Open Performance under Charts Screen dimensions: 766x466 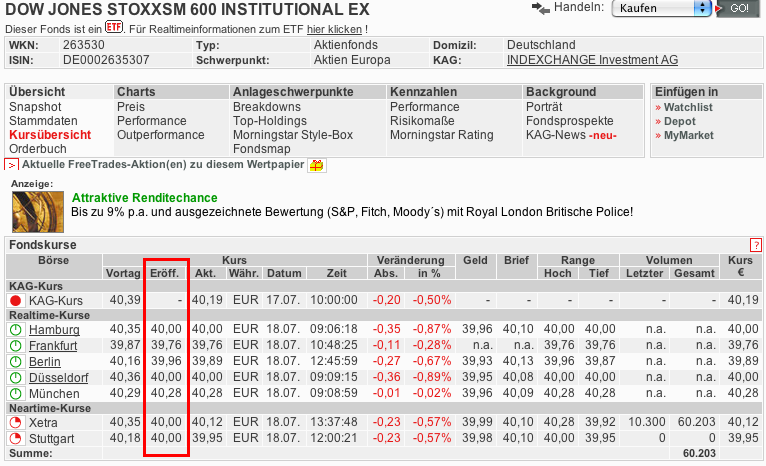coord(151,121)
